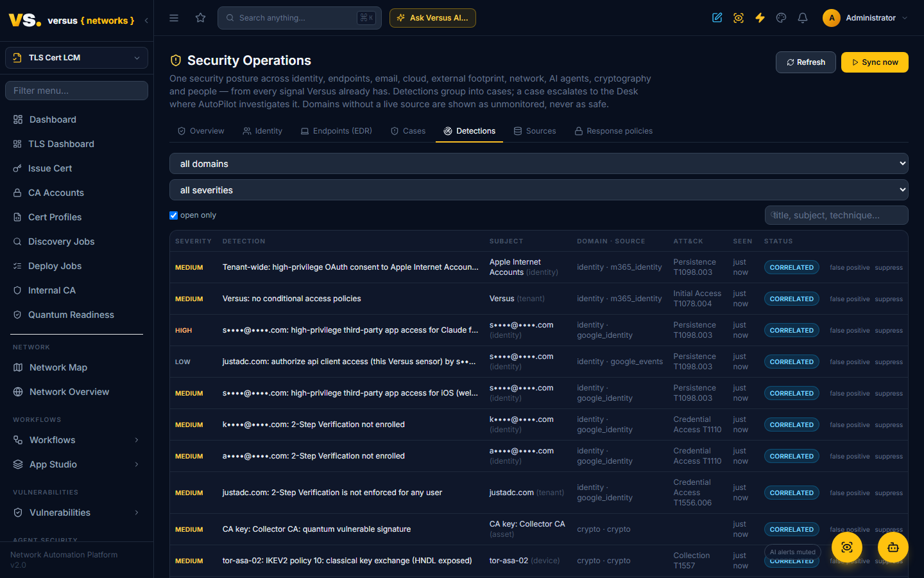Open Issue Cert in the sidebar
The height and width of the screenshot is (578, 924).
pyautogui.click(x=76, y=168)
